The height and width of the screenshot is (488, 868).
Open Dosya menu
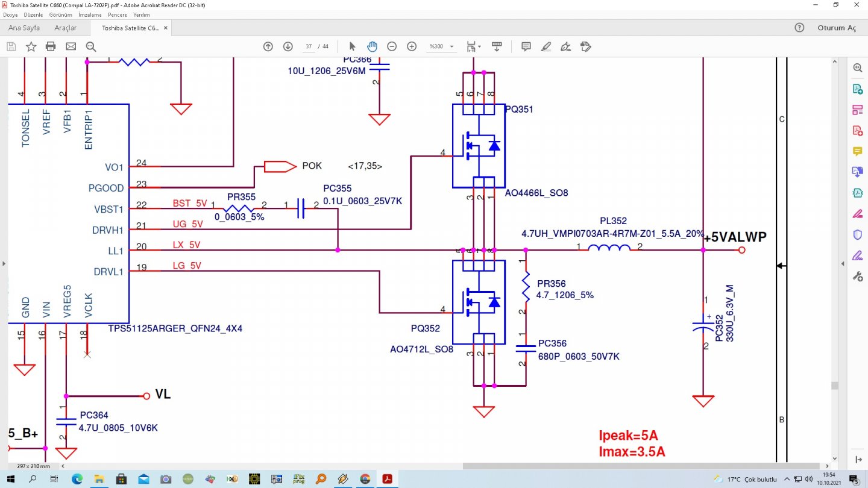point(10,15)
